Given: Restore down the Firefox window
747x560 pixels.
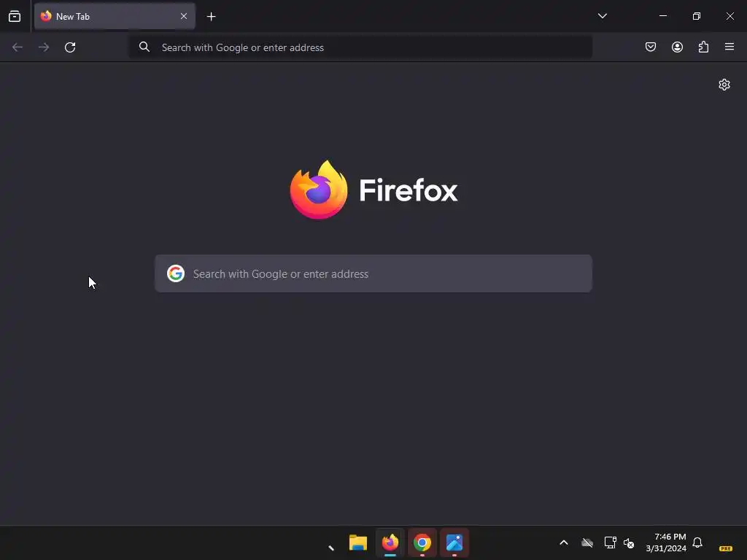Looking at the screenshot, I should coord(697,16).
